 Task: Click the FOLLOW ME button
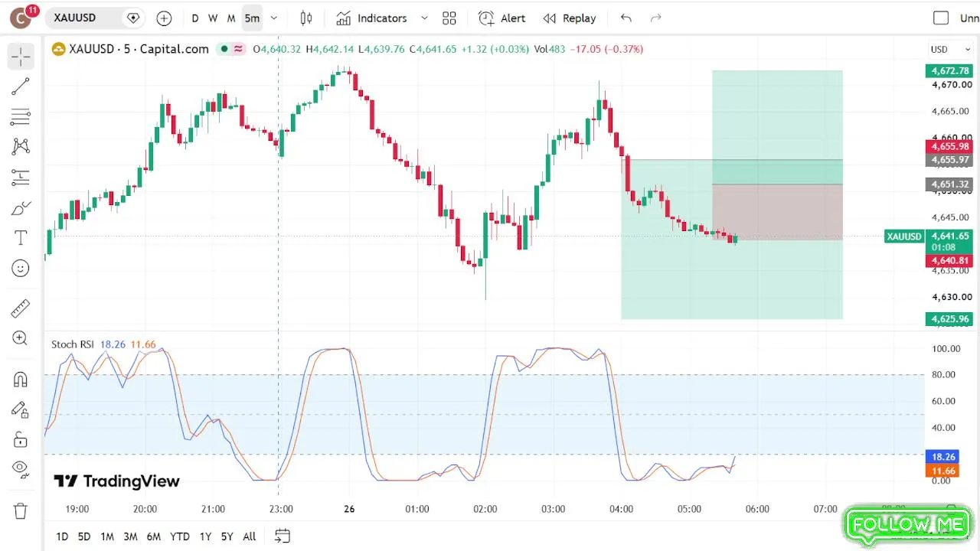pos(907,525)
